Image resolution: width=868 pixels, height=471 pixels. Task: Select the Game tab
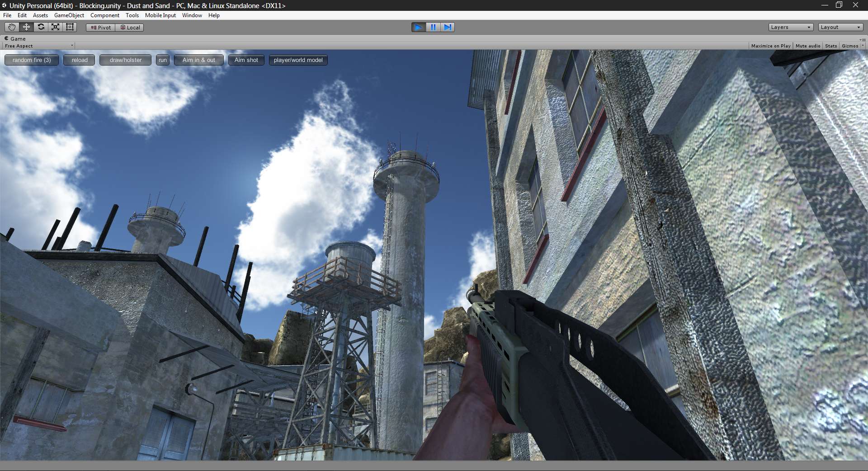click(15, 39)
